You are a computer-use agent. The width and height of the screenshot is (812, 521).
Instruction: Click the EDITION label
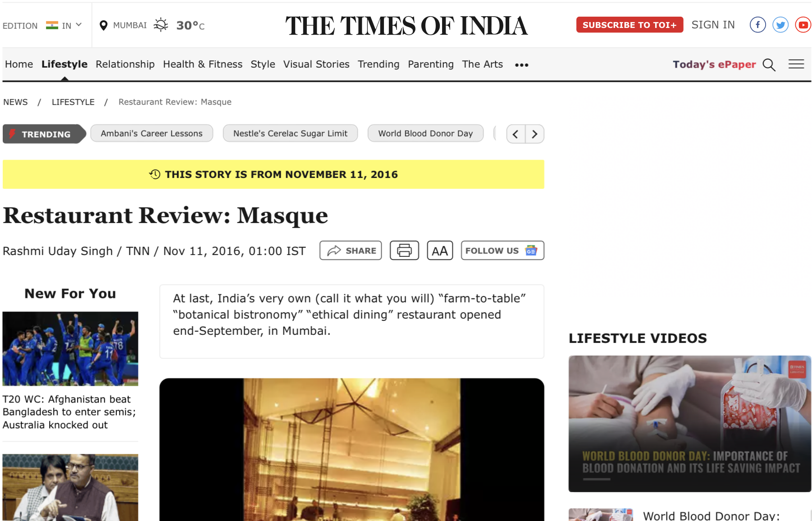tap(20, 26)
